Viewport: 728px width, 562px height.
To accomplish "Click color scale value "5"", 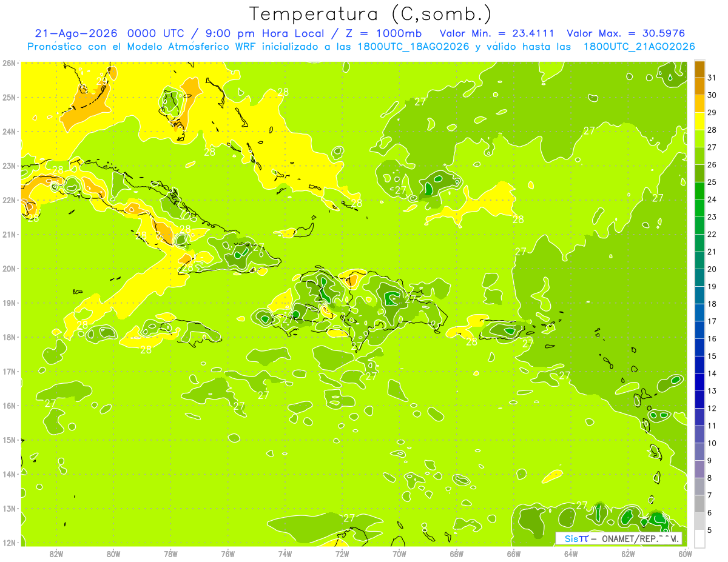I will (x=710, y=530).
